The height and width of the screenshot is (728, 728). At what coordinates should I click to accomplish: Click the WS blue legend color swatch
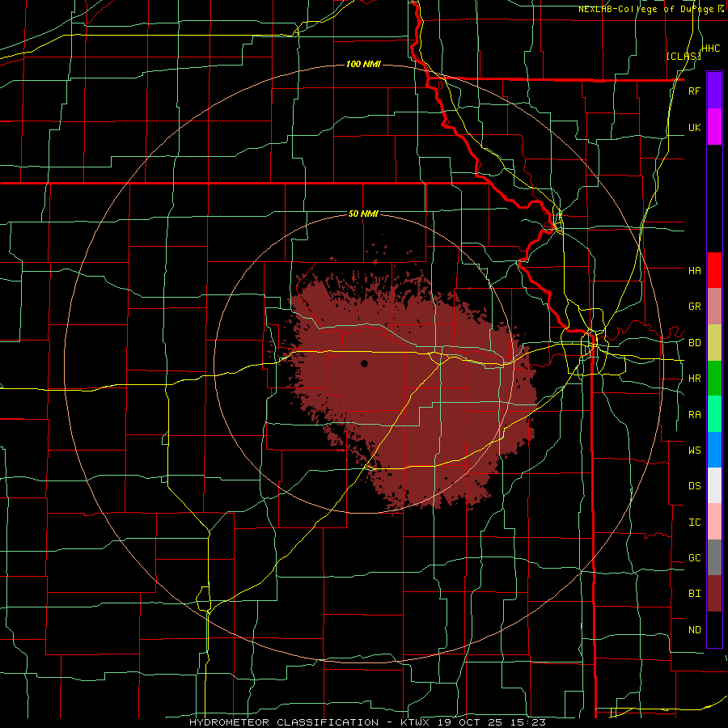click(714, 450)
